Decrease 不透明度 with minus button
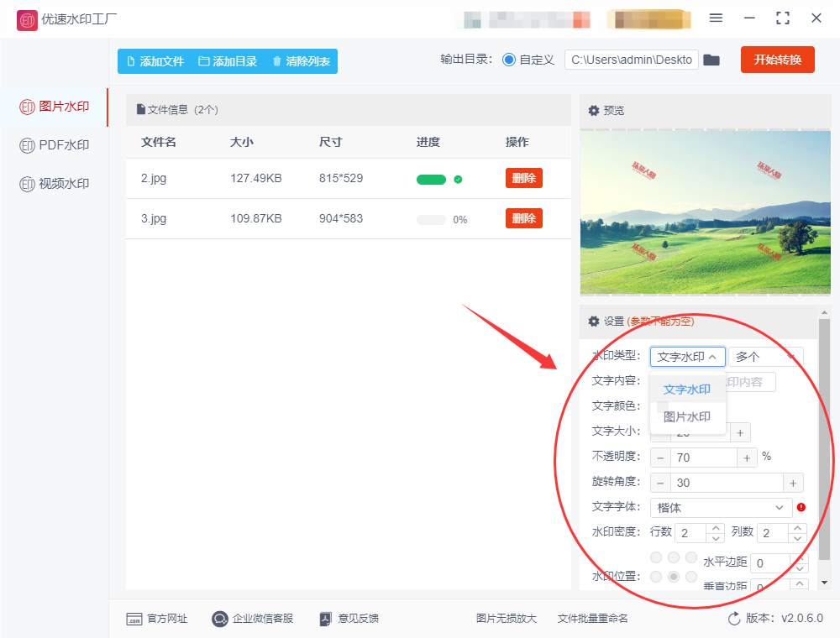The image size is (840, 638). 660,458
